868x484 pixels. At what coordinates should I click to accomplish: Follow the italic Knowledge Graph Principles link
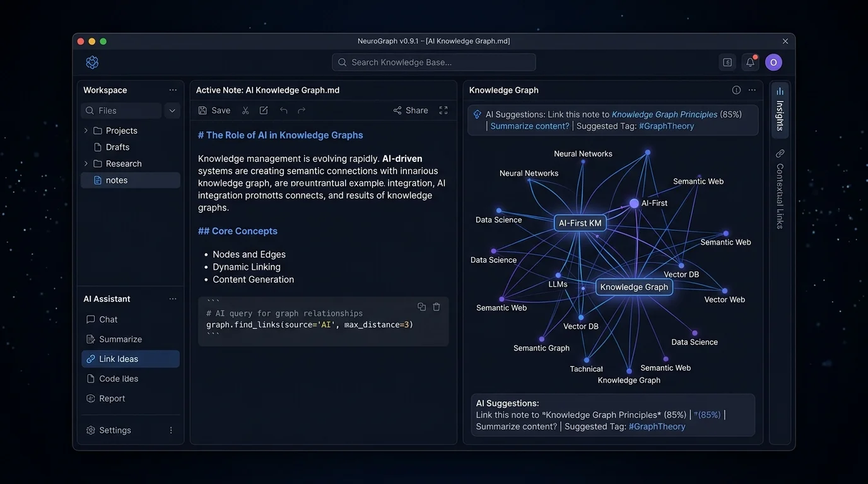pos(664,114)
